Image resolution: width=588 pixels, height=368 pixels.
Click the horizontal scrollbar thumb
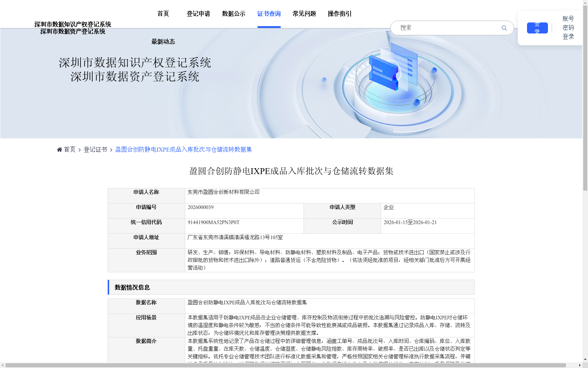click(286, 365)
